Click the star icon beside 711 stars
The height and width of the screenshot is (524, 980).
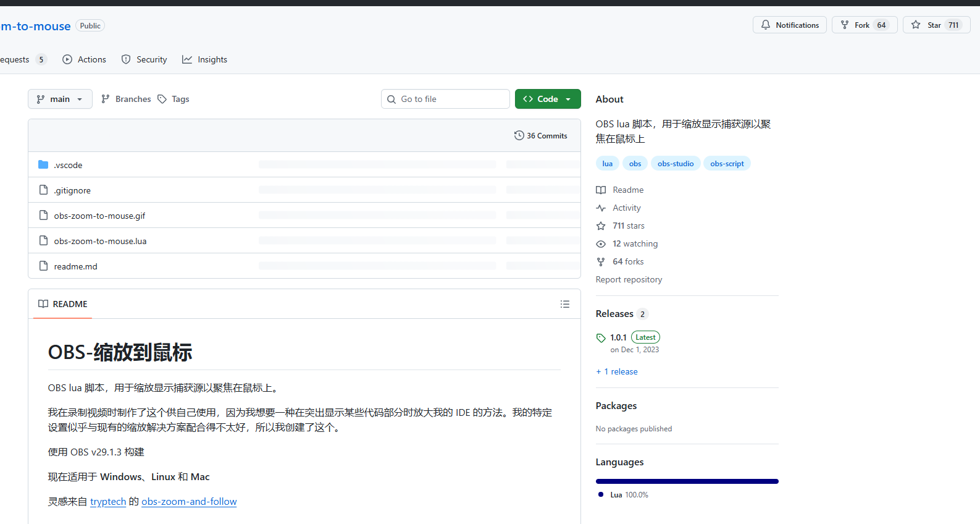601,226
